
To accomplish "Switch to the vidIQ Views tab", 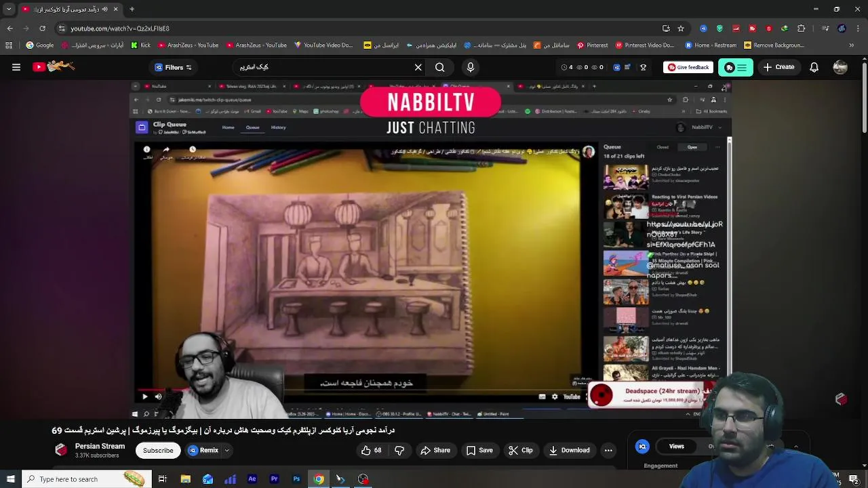I will click(x=677, y=446).
